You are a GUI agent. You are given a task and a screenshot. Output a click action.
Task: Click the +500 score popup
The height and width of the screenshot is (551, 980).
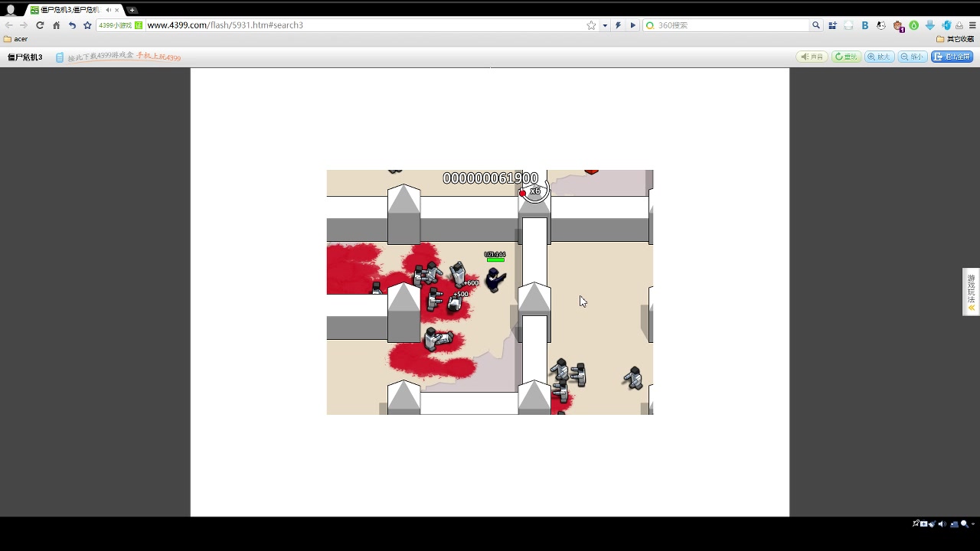click(461, 294)
